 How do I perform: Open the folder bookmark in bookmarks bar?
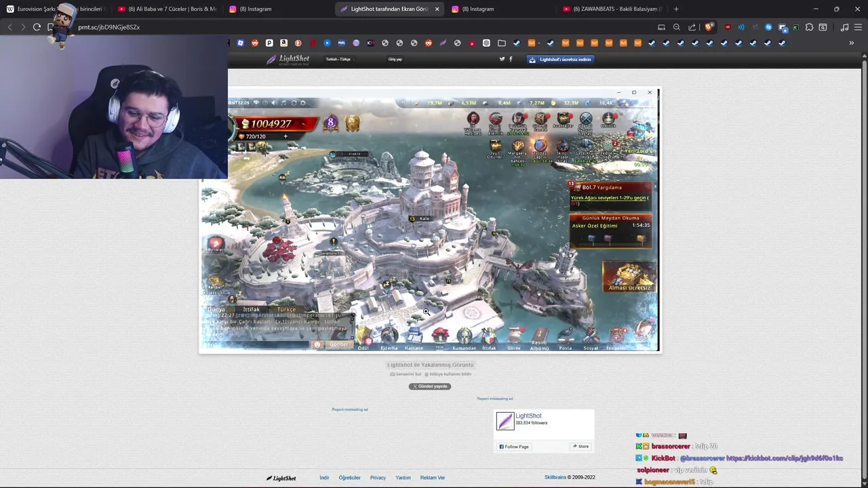(501, 43)
